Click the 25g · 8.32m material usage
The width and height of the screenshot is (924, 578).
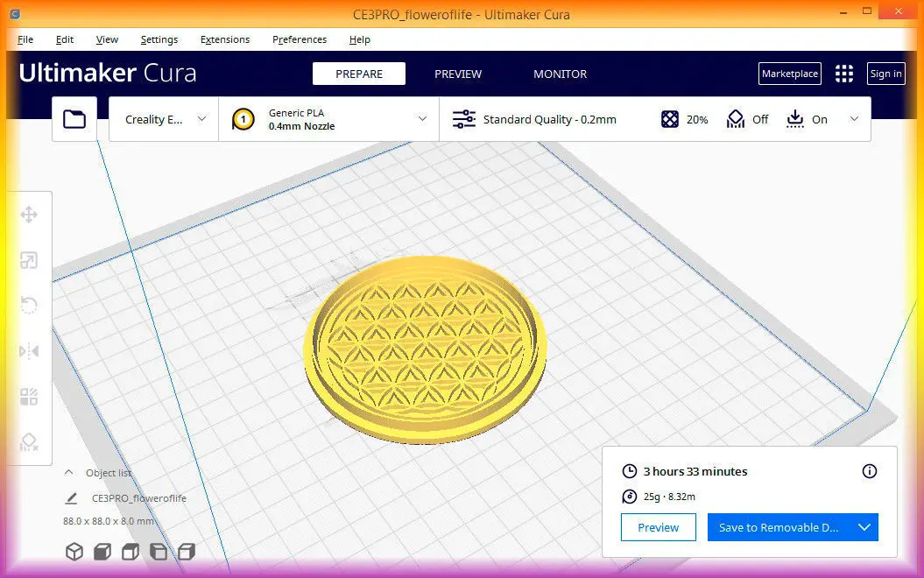coord(669,497)
